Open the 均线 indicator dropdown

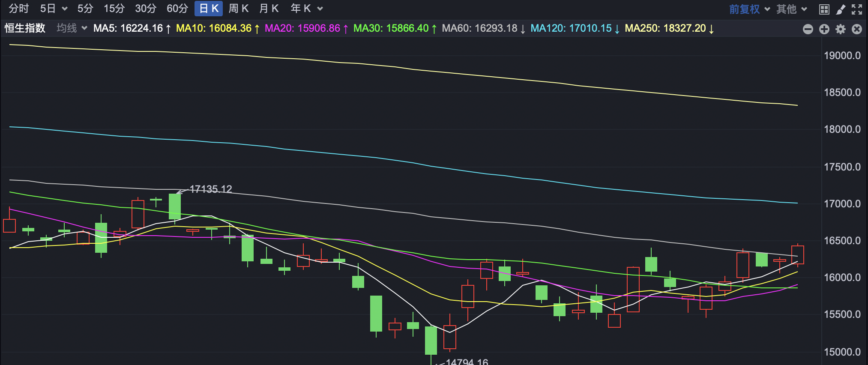pos(72,28)
